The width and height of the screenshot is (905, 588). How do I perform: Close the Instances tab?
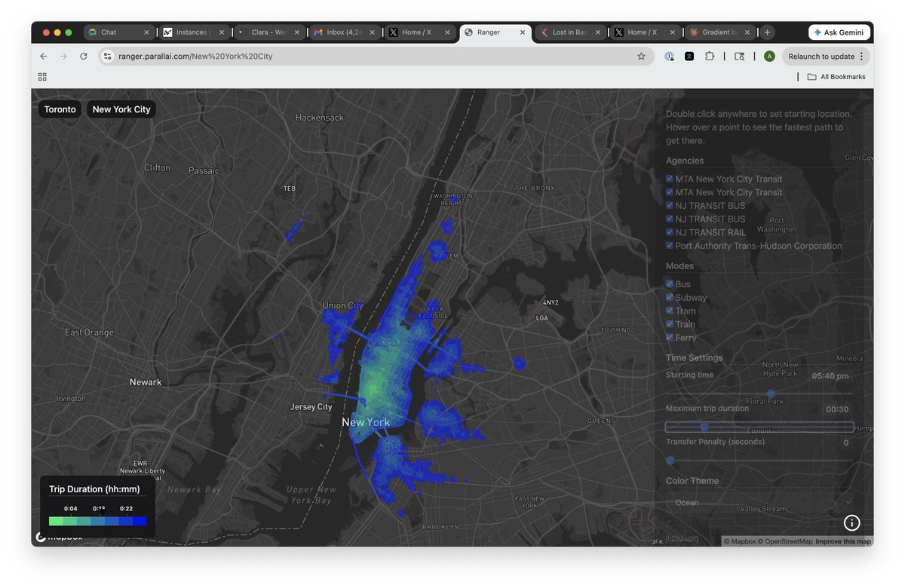coord(222,32)
